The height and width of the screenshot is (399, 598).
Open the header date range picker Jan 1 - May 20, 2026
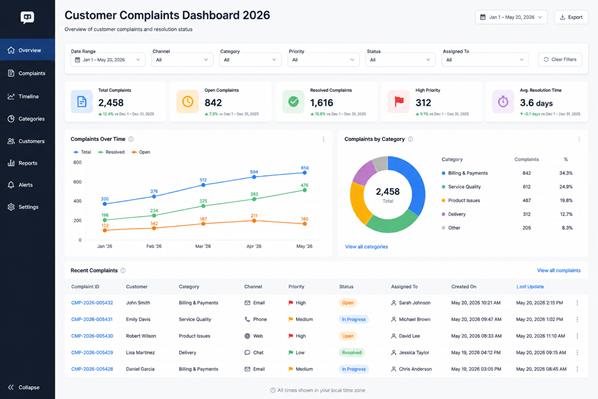click(x=511, y=17)
